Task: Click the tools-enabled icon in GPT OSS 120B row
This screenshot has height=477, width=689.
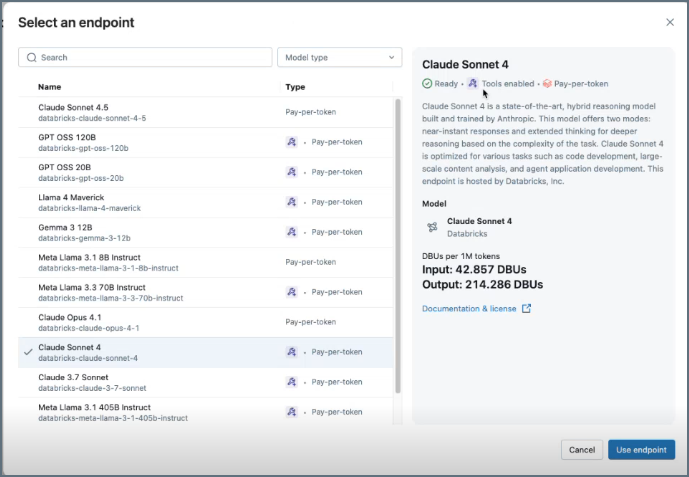Action: coord(292,142)
